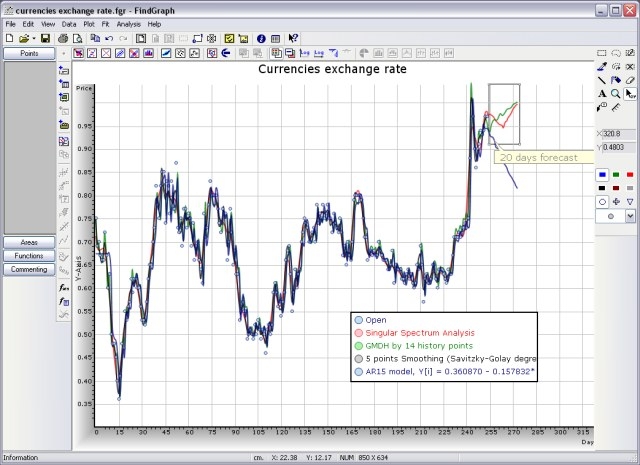This screenshot has height=465, width=640.
Task: Select the Line drawing tool
Action: (x=601, y=80)
